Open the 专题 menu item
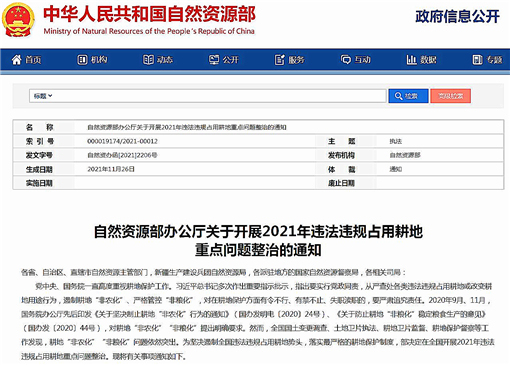Screen dimensions: 510x365 (487, 60)
